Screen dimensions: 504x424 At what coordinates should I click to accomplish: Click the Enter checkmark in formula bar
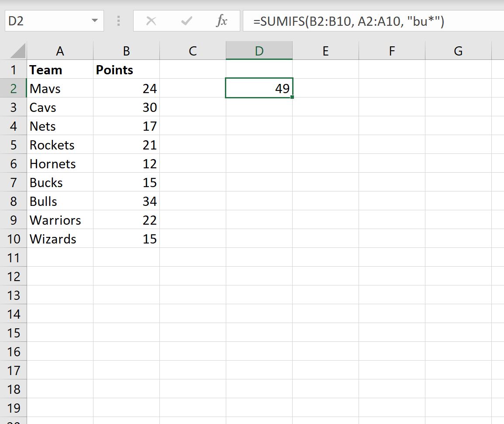pyautogui.click(x=186, y=21)
